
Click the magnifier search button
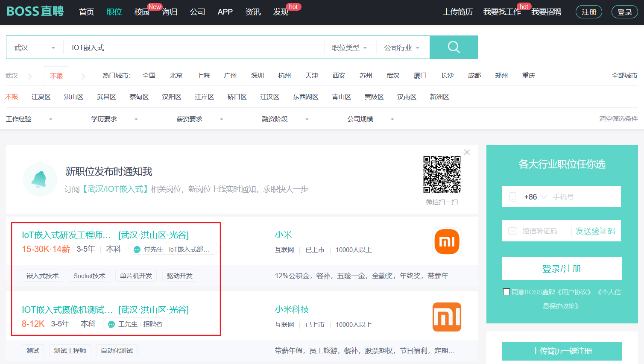click(454, 47)
